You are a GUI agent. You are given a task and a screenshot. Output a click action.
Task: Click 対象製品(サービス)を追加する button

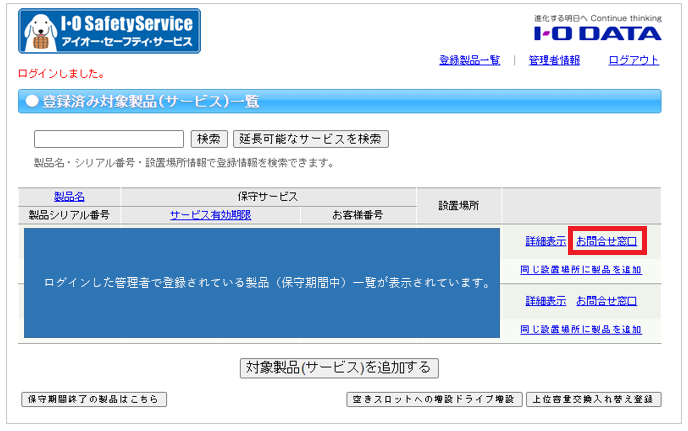click(339, 367)
